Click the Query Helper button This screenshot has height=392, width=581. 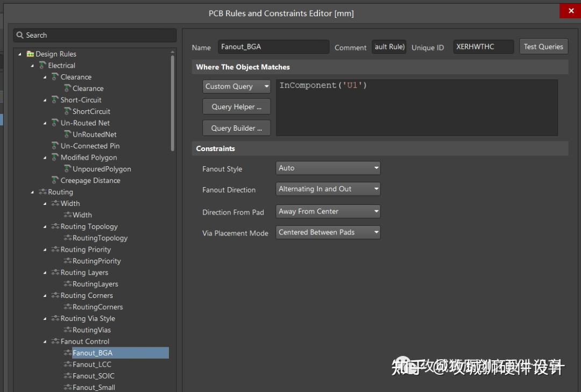click(236, 106)
